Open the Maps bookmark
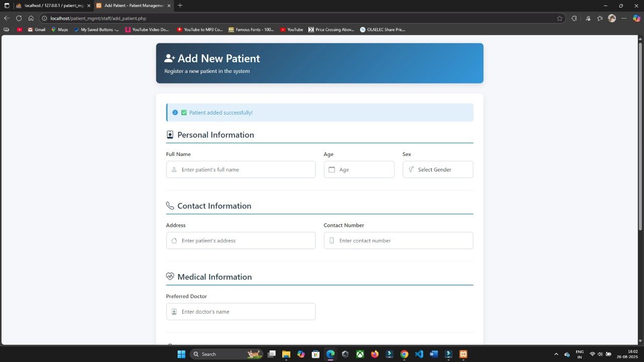644x362 pixels. click(x=59, y=30)
